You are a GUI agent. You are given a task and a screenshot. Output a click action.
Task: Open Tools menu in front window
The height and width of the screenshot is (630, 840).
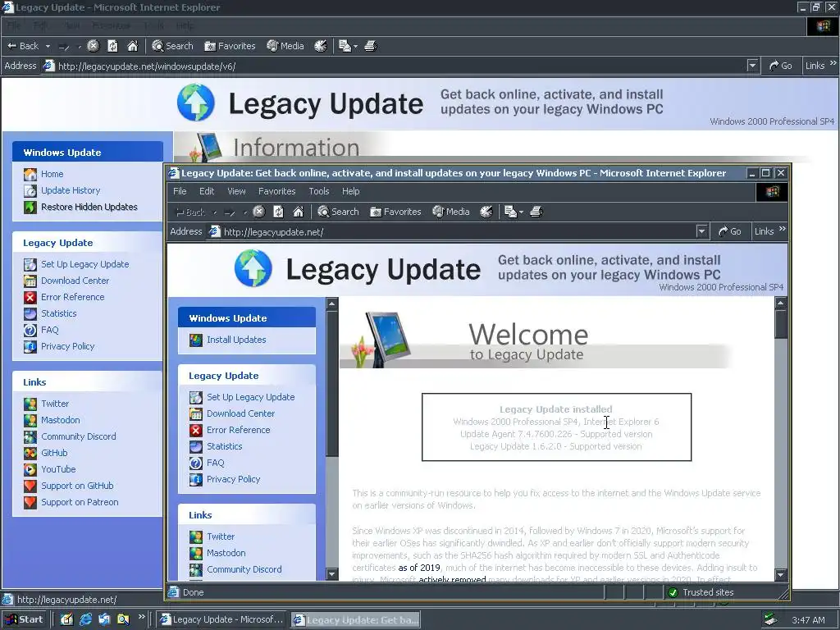point(319,191)
